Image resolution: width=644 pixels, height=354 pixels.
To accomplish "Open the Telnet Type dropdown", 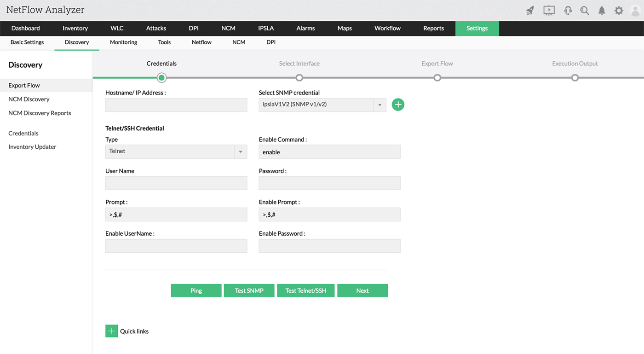I will click(176, 151).
